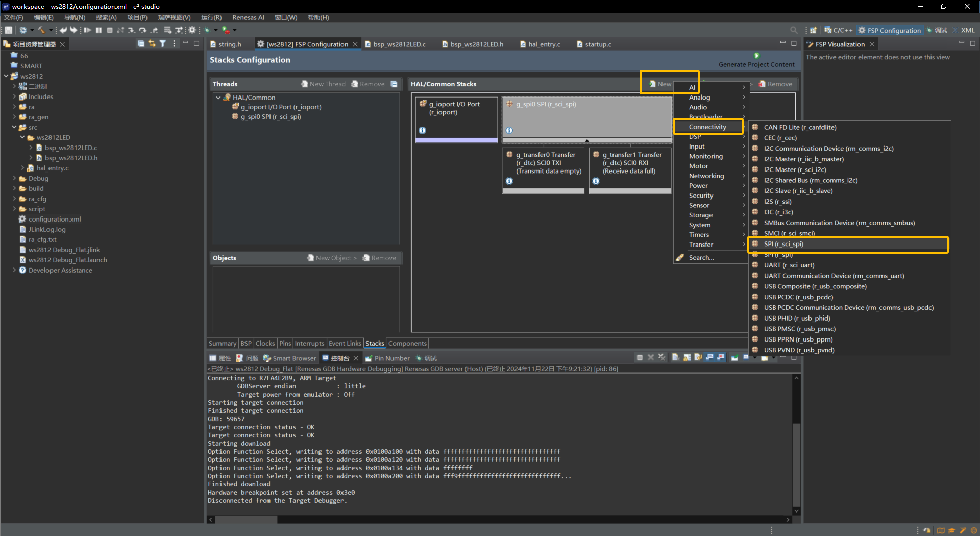Click New Object button

[332, 258]
